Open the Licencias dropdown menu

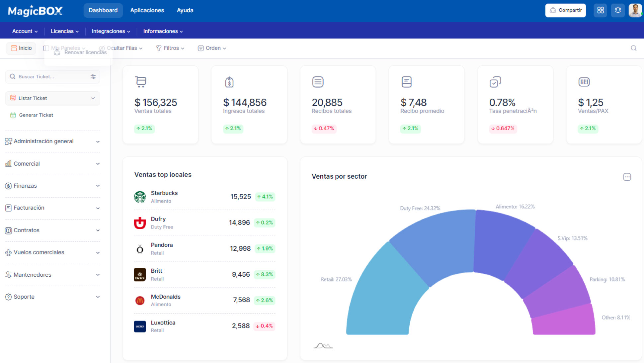tap(65, 31)
